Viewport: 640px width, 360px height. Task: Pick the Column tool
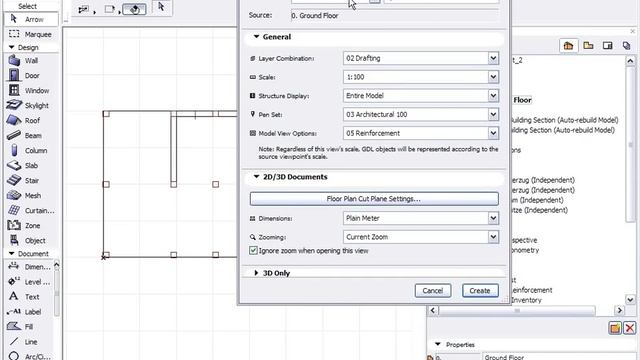click(x=31, y=151)
